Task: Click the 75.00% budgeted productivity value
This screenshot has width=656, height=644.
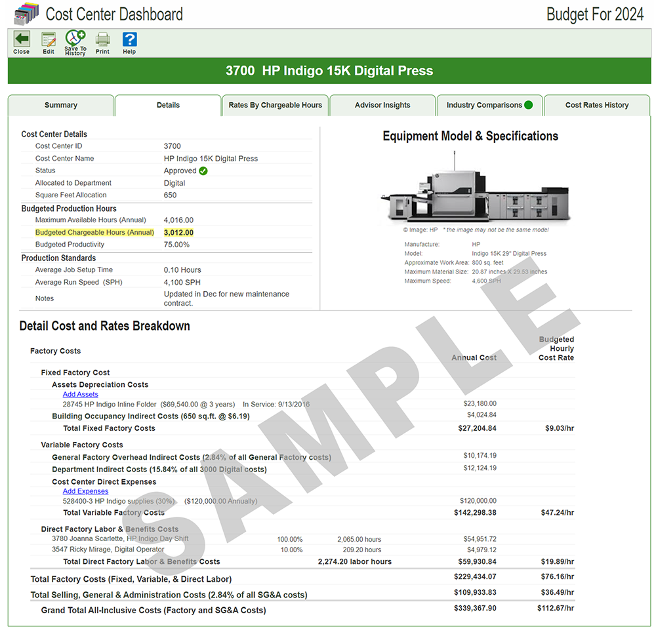Action: pos(176,245)
